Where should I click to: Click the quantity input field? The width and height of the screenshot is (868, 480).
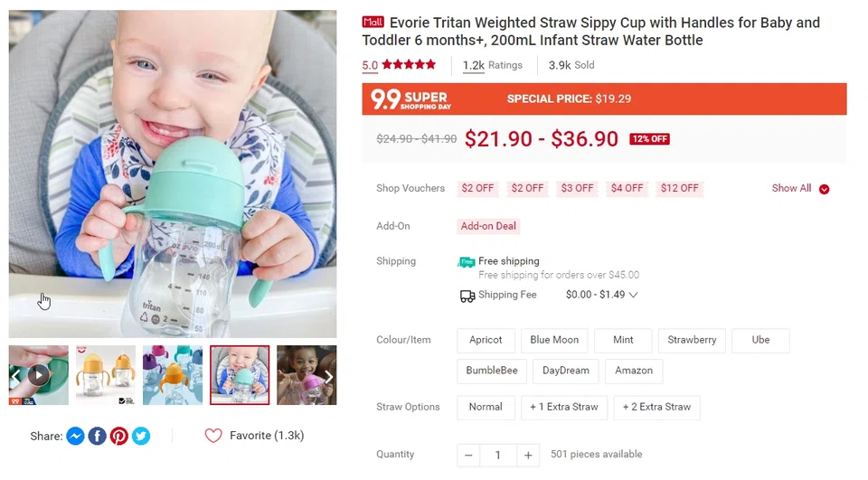(497, 455)
